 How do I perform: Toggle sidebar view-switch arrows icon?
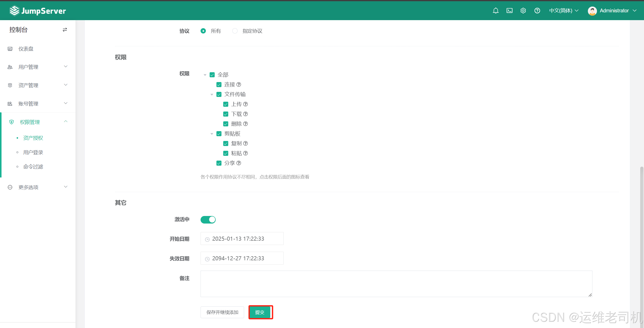pos(65,30)
